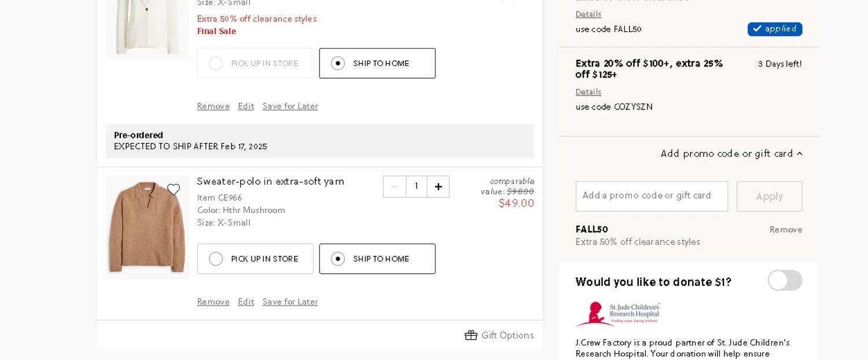This screenshot has height=360, width=868.
Task: Remove the sweater-polo from the bag
Action: (x=213, y=302)
